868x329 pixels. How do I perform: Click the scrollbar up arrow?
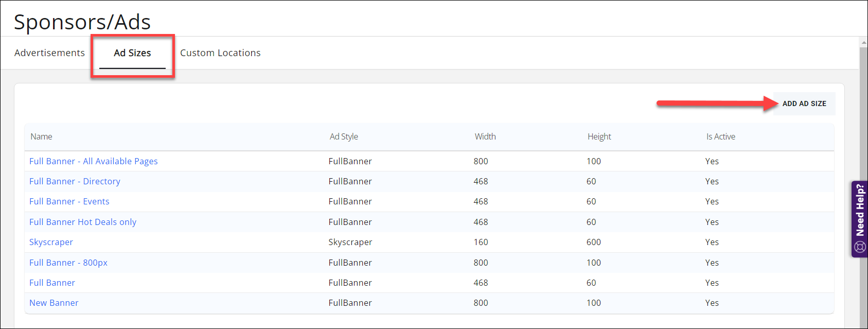(863, 42)
